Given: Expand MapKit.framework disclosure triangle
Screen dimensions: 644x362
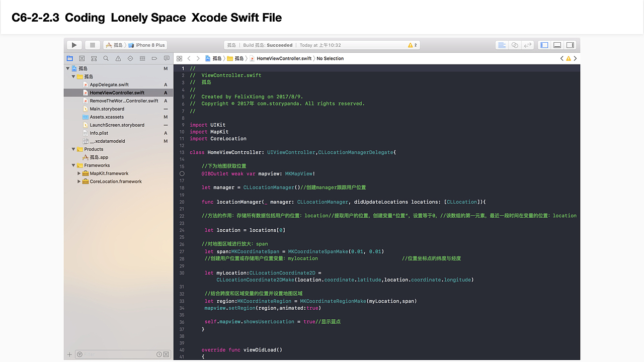Looking at the screenshot, I should coord(79,173).
